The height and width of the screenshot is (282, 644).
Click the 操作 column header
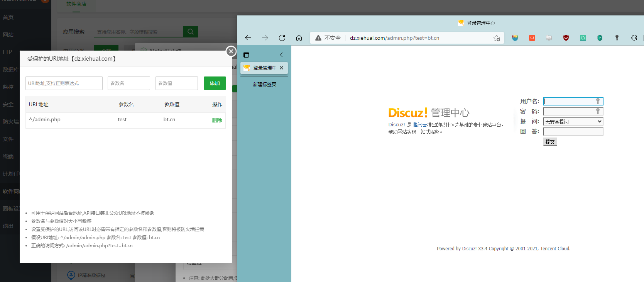point(217,104)
